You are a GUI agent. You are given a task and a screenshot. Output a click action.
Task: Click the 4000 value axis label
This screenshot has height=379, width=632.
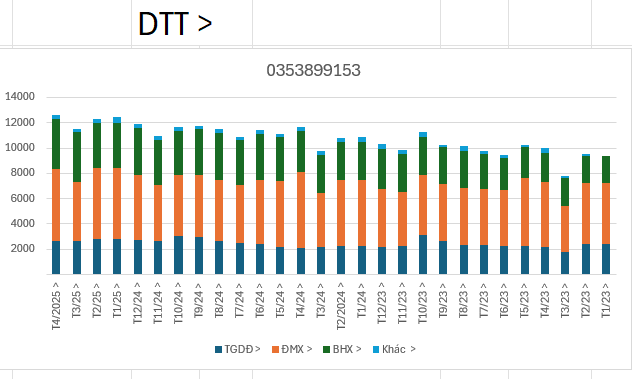23,223
